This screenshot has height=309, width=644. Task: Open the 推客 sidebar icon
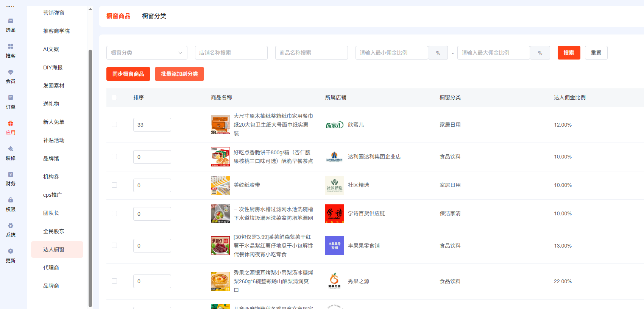click(x=11, y=47)
